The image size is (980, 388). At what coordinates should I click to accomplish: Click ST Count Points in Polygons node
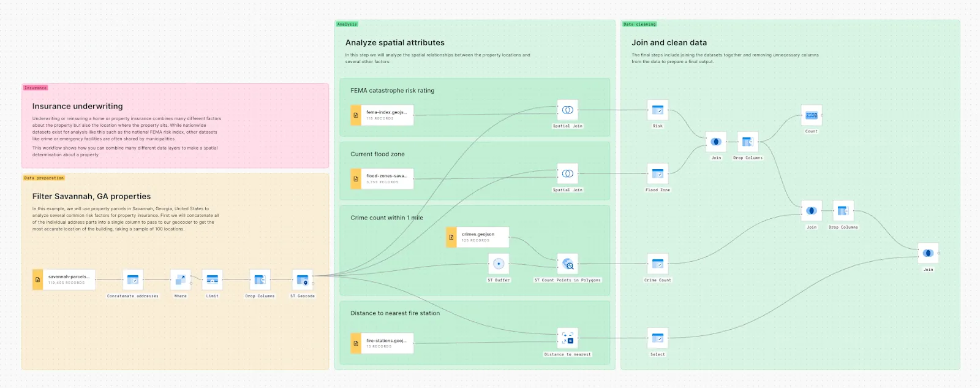[x=568, y=264]
